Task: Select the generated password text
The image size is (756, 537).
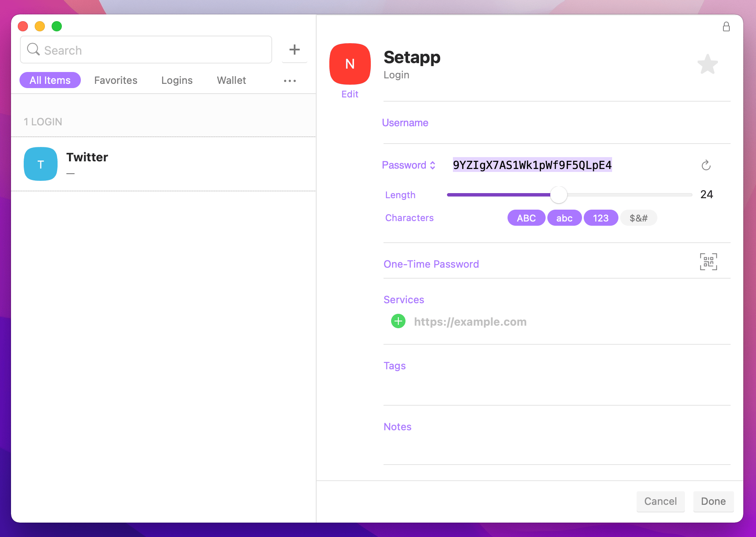Action: 532,165
